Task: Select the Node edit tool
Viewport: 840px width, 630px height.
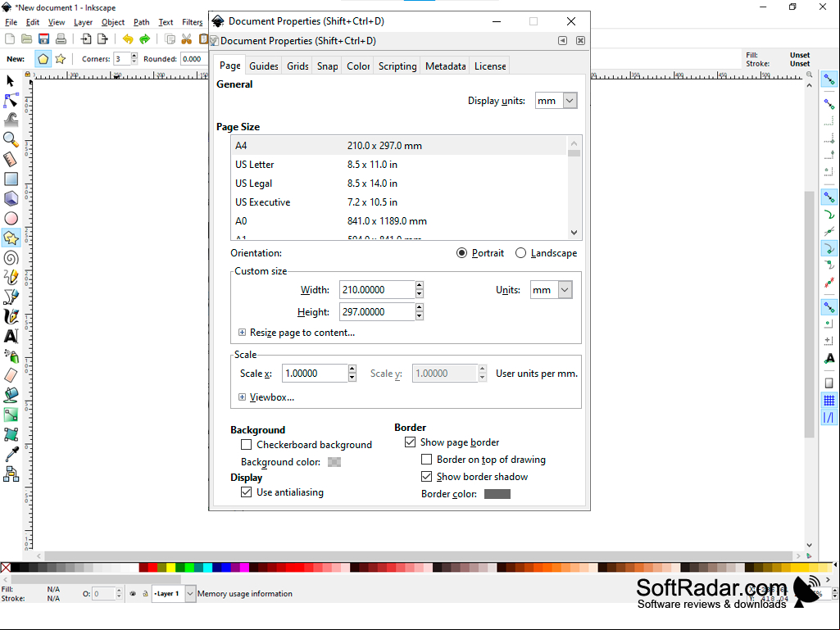Action: (11, 100)
